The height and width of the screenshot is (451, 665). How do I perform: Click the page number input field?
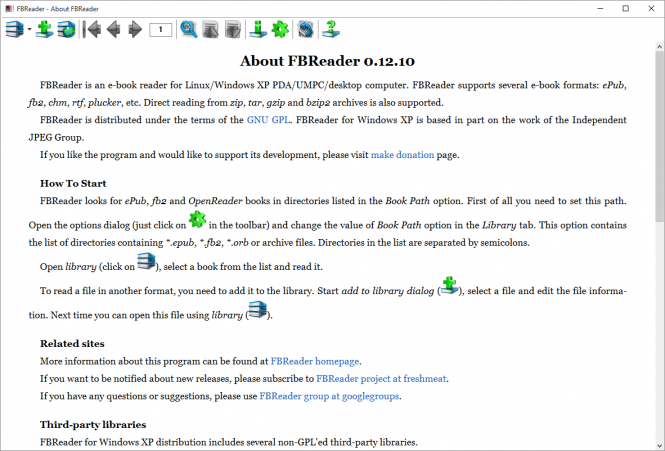[x=160, y=30]
